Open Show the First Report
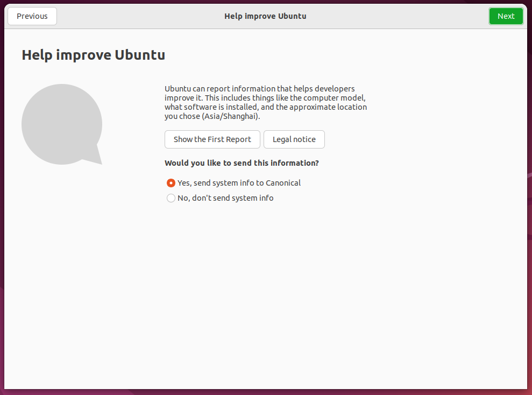The image size is (532, 395). point(212,139)
